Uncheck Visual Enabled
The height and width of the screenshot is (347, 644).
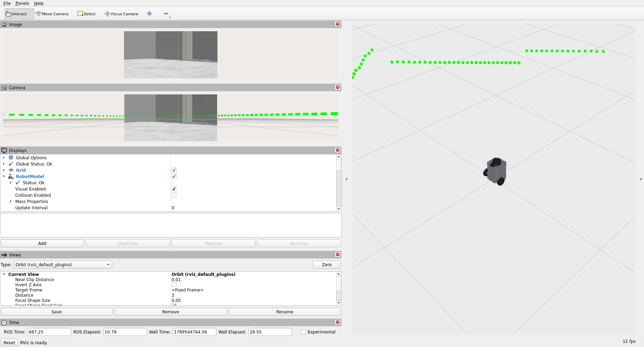tap(174, 189)
